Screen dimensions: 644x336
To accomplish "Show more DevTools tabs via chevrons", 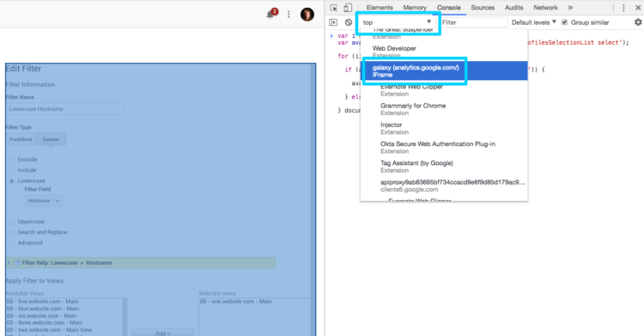I will 570,8.
